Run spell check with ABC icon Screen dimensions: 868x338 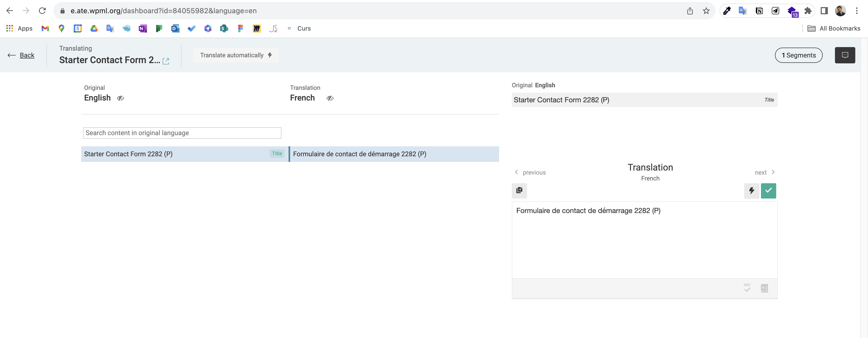click(x=747, y=288)
